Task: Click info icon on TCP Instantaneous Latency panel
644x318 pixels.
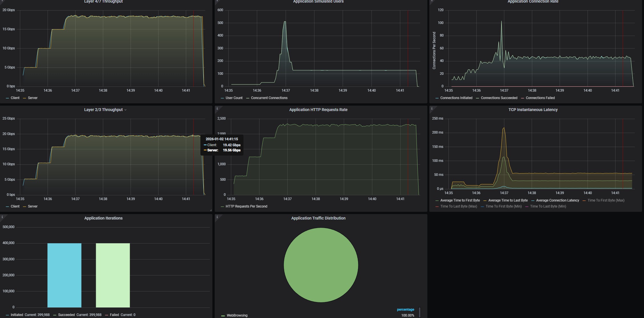Action: coord(432,108)
